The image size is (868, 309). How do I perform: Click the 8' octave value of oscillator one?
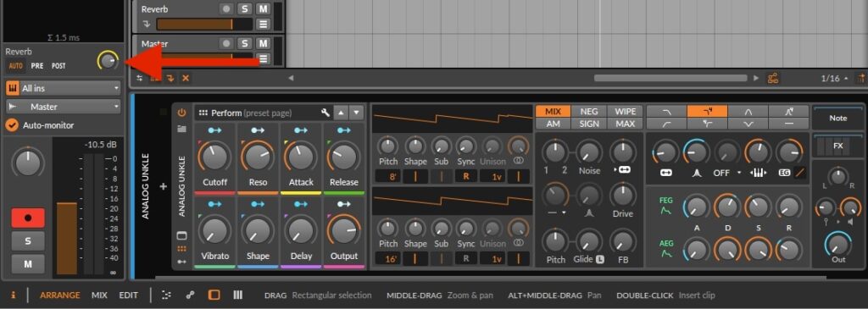tap(388, 176)
